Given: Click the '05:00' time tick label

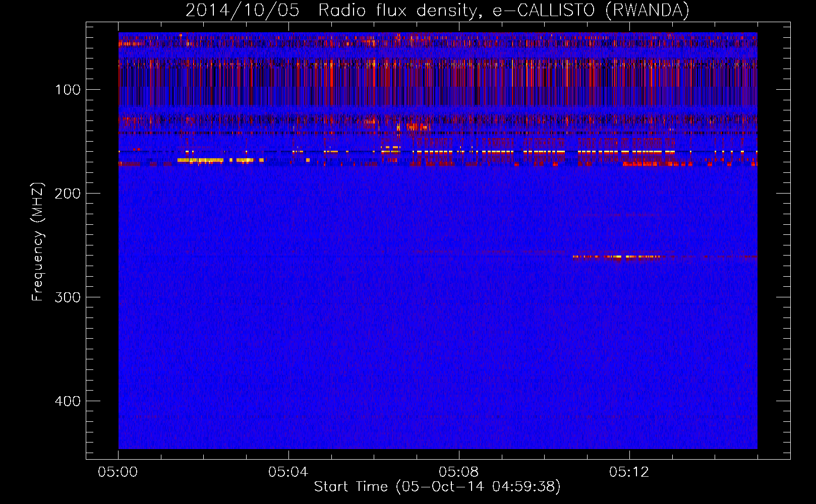Looking at the screenshot, I should (118, 472).
